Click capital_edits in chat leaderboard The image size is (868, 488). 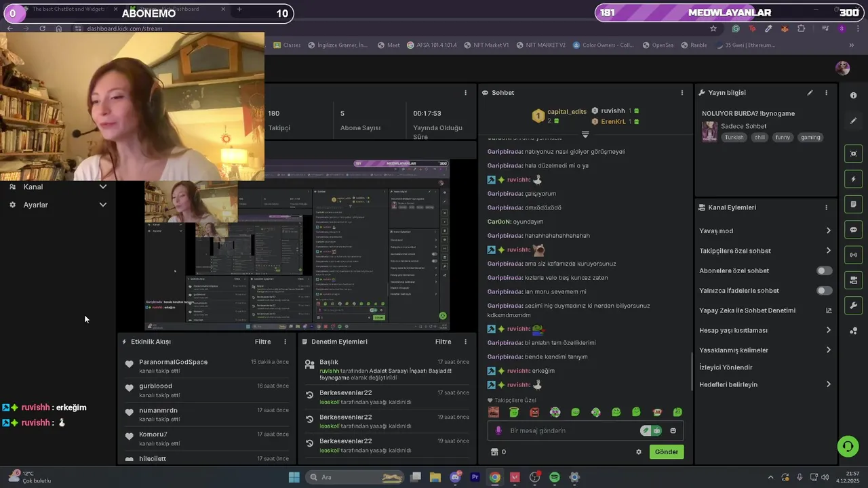pos(566,112)
